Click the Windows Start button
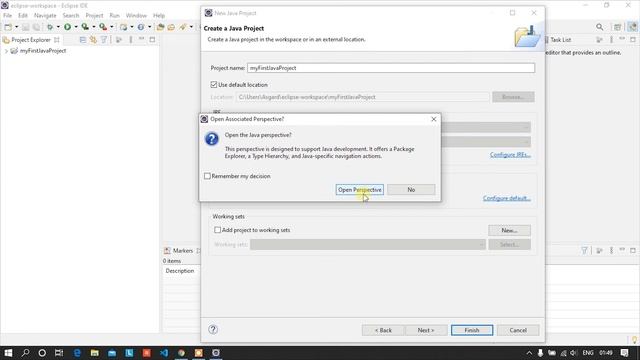640x360 pixels. pyautogui.click(x=8, y=353)
